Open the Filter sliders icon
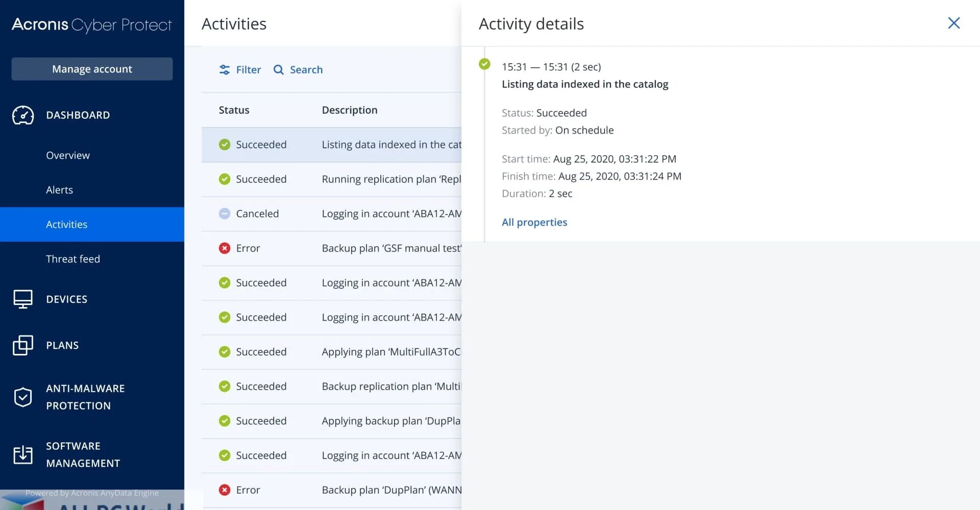 coord(225,69)
